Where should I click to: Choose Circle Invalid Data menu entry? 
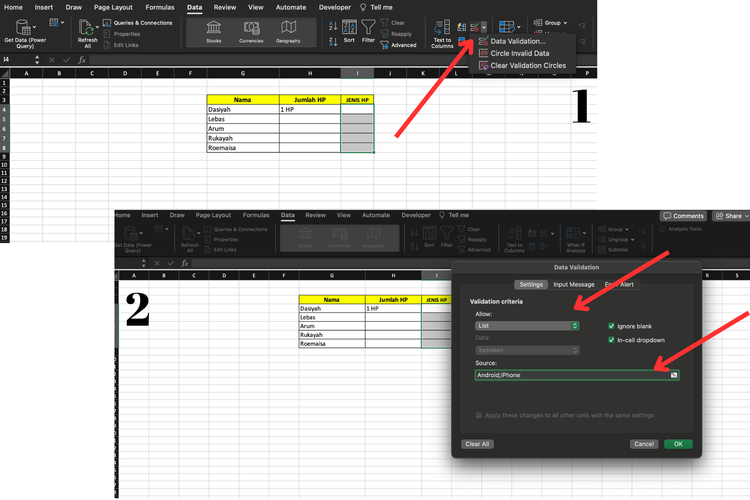519,53
